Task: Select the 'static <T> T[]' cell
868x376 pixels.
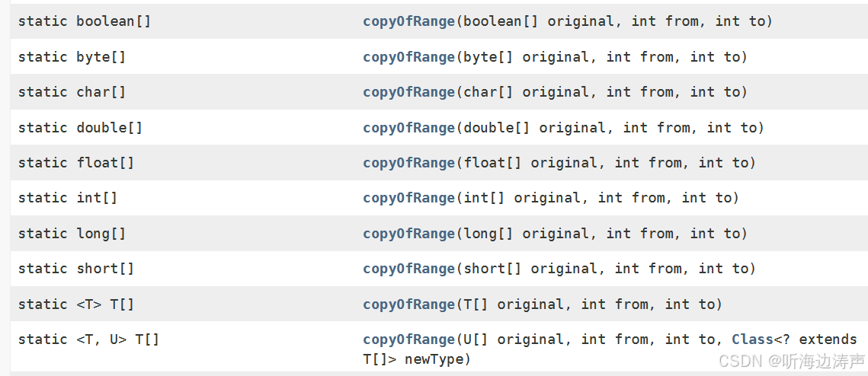Action: 76,304
